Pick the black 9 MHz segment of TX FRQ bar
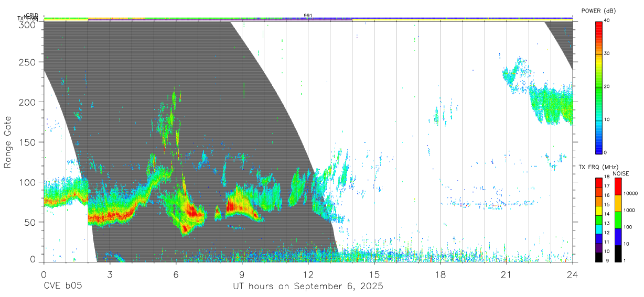 (x=599, y=257)
